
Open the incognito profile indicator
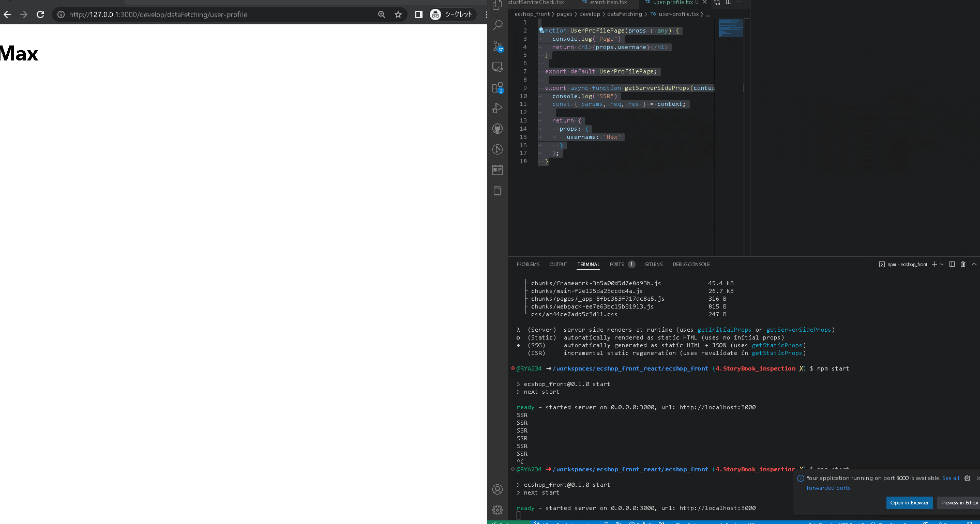(x=452, y=14)
